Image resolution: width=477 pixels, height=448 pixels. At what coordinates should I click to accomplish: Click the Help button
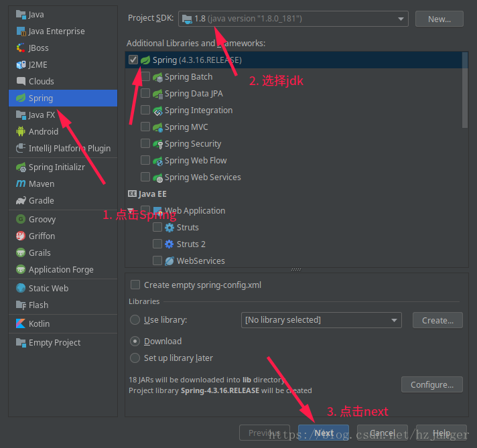pyautogui.click(x=441, y=433)
